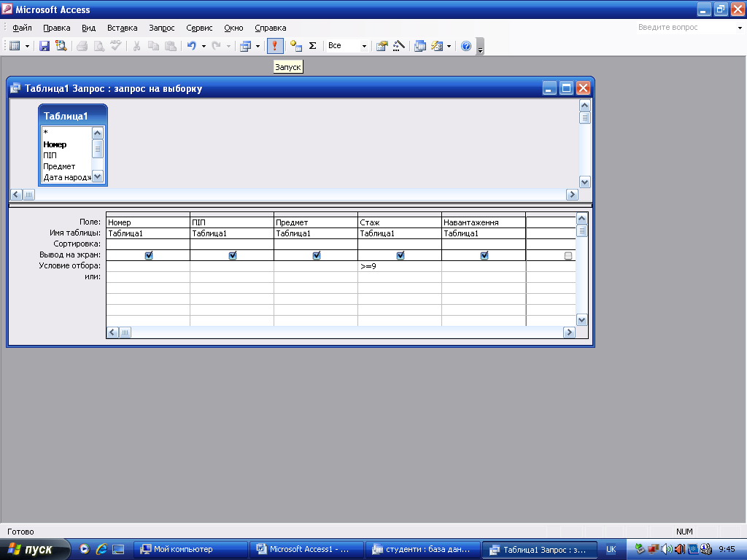This screenshot has width=747, height=560.
Task: Launch the Expression Builder wand icon
Action: [x=399, y=46]
